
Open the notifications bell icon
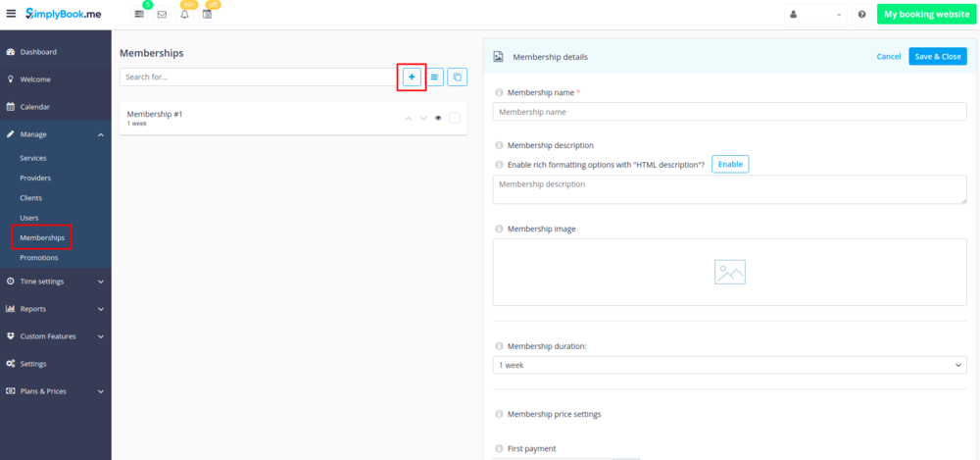[x=184, y=15]
